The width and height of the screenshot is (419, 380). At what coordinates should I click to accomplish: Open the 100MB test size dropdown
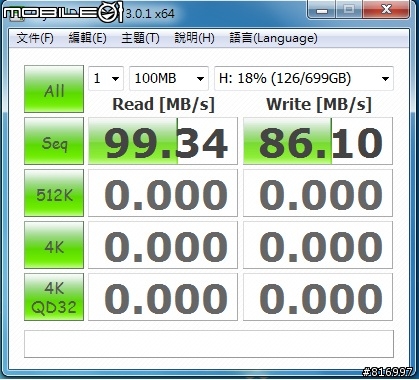(x=169, y=79)
